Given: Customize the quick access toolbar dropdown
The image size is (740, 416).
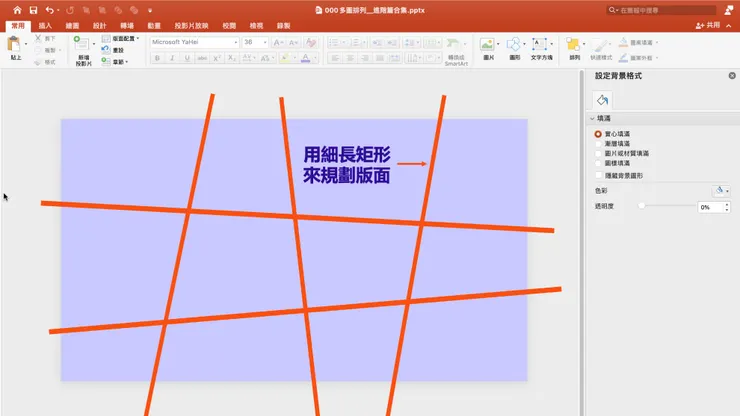Looking at the screenshot, I should [150, 10].
